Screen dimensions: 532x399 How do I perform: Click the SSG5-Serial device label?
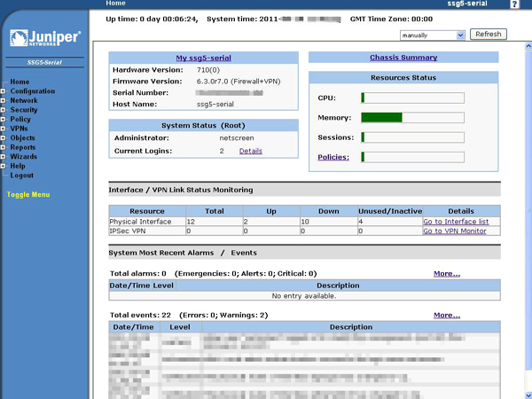44,62
